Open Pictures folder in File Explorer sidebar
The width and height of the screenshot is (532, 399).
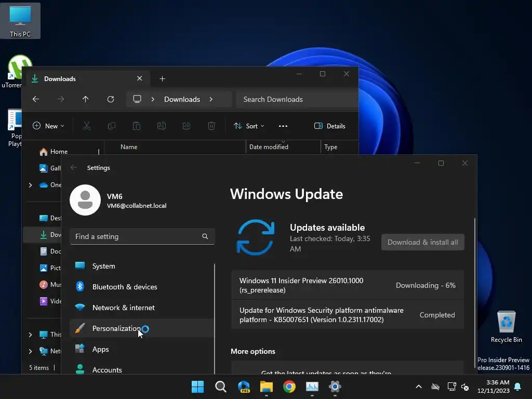[49, 268]
